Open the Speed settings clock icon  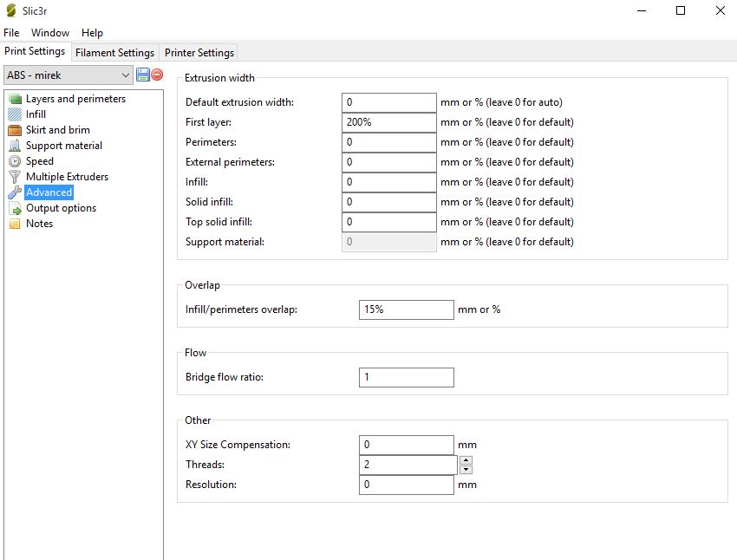[x=15, y=161]
